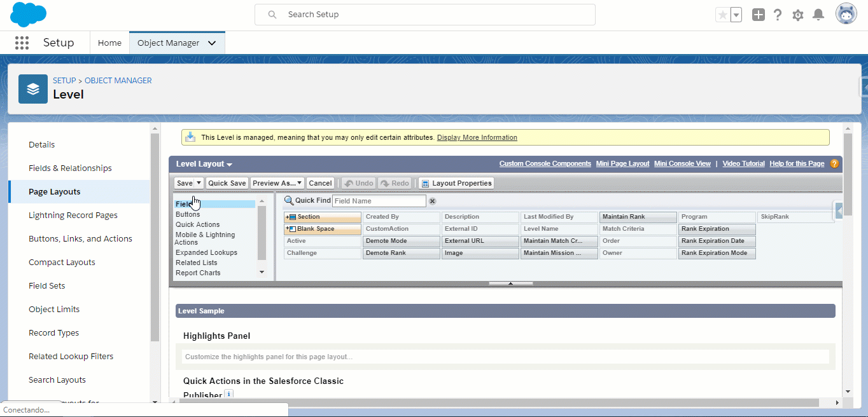Open Custom Console Components link
The height and width of the screenshot is (417, 868).
545,164
